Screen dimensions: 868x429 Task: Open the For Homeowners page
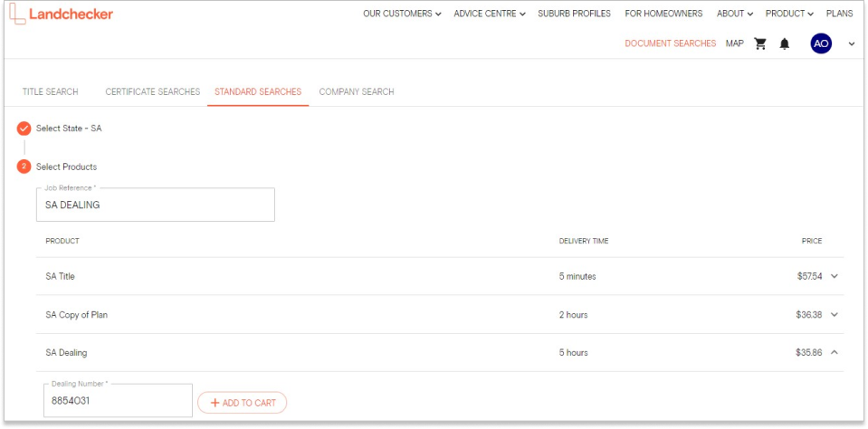tap(663, 14)
